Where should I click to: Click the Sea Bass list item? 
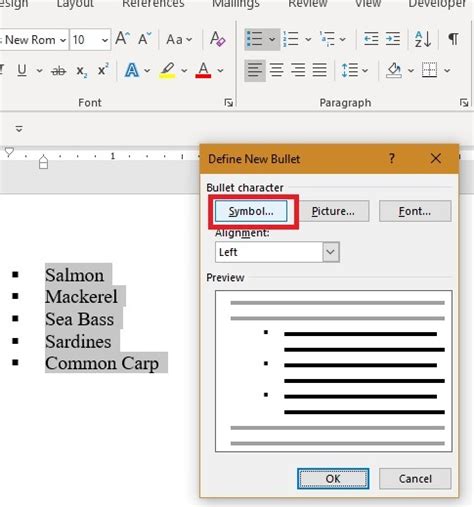click(x=80, y=319)
